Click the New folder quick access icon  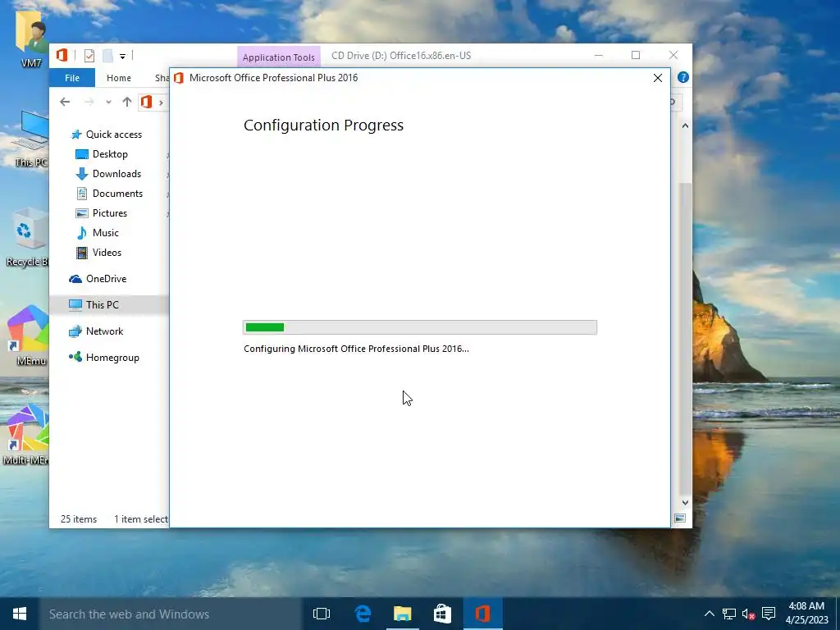[107, 56]
